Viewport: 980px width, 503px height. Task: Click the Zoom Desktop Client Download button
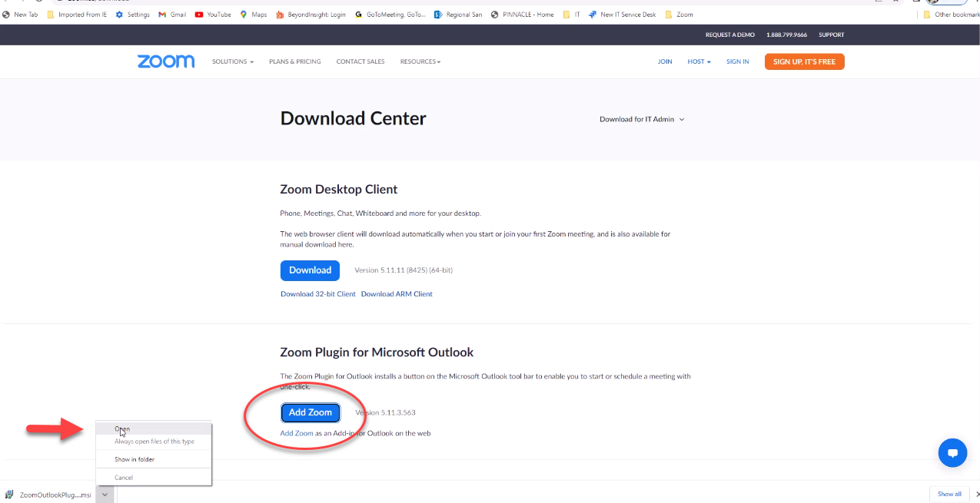point(310,270)
